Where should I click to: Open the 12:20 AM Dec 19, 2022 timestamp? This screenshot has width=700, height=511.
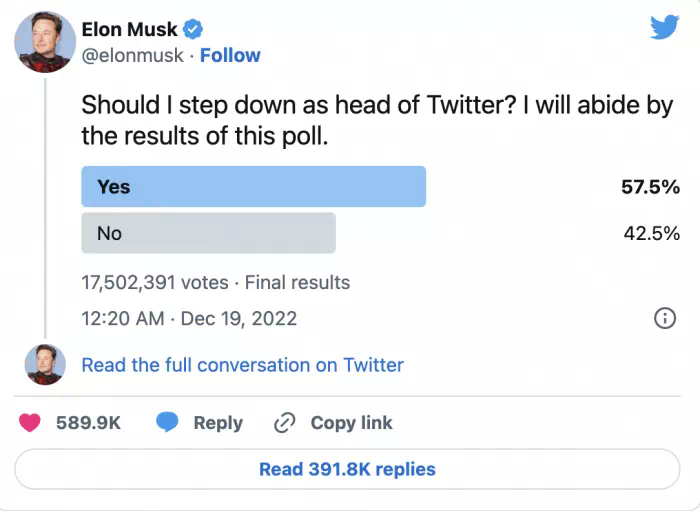pos(189,319)
